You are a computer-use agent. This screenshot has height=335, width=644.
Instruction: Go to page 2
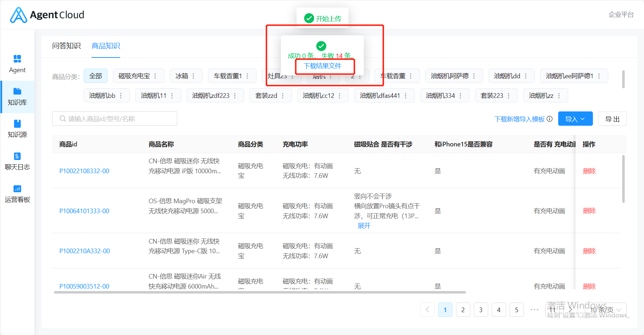click(x=463, y=310)
